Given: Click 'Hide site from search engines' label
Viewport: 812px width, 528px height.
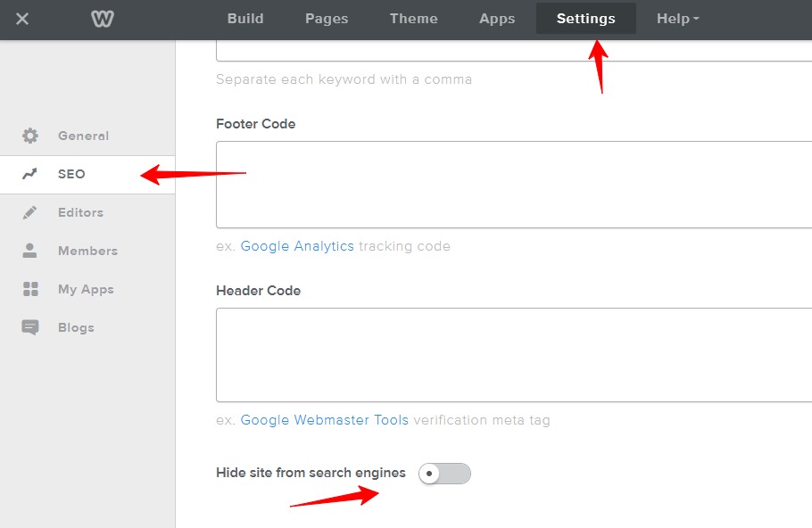Looking at the screenshot, I should [311, 473].
